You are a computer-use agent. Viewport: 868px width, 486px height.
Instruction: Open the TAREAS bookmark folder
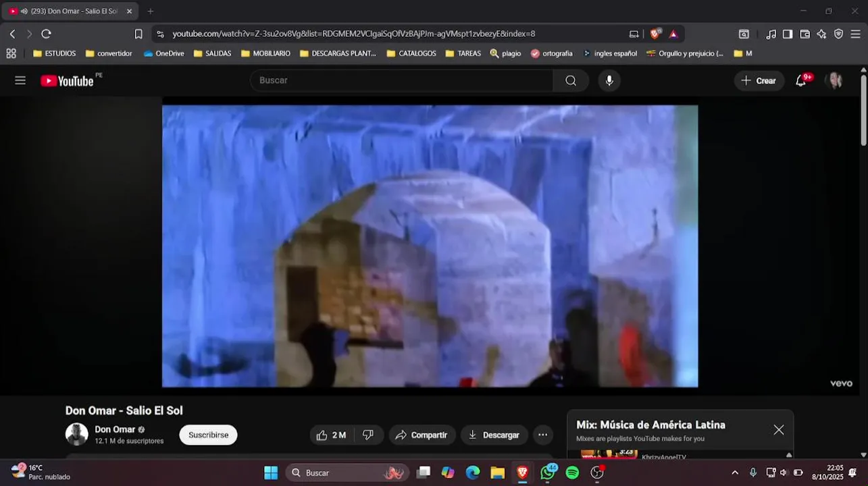click(463, 53)
